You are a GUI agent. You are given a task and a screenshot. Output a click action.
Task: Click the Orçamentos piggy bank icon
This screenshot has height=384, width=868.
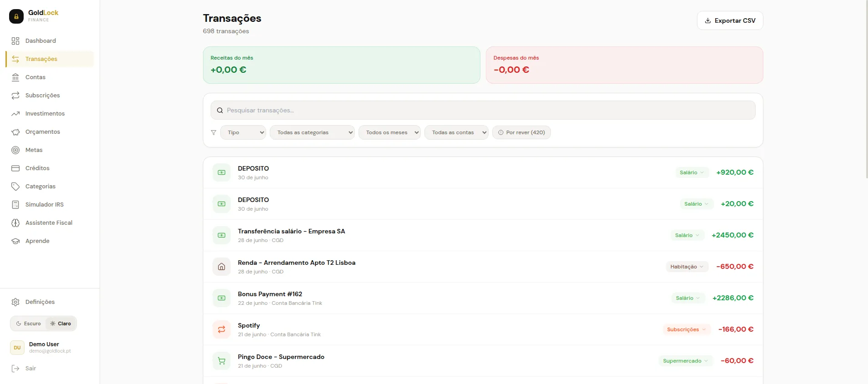[15, 132]
